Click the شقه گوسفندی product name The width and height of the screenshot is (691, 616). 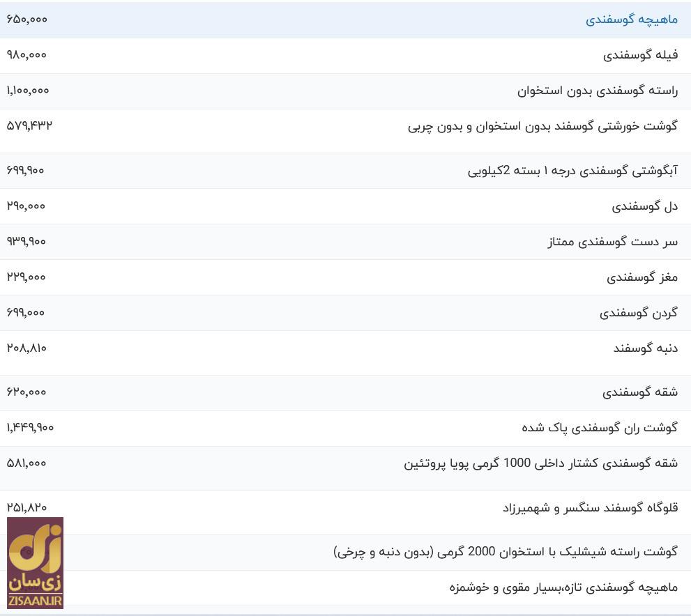click(642, 392)
